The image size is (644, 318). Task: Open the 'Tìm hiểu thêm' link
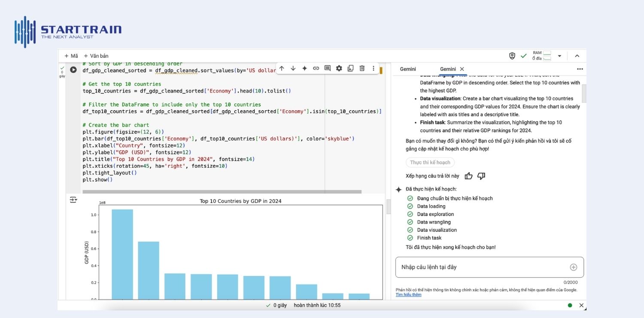pos(408,295)
